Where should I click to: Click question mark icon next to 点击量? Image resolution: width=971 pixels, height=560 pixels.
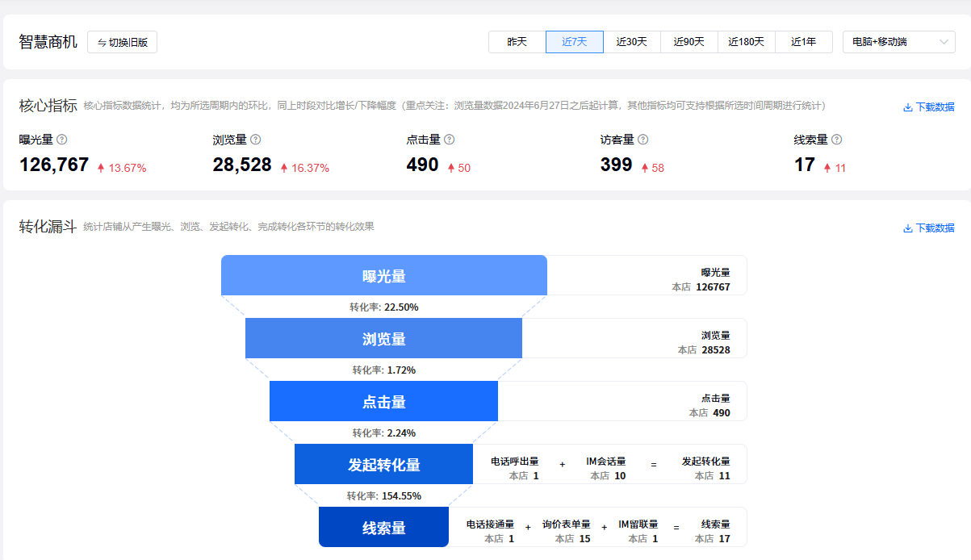point(450,140)
